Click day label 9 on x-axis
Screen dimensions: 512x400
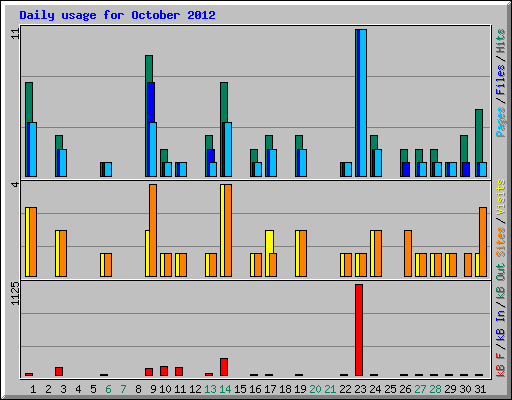point(153,389)
